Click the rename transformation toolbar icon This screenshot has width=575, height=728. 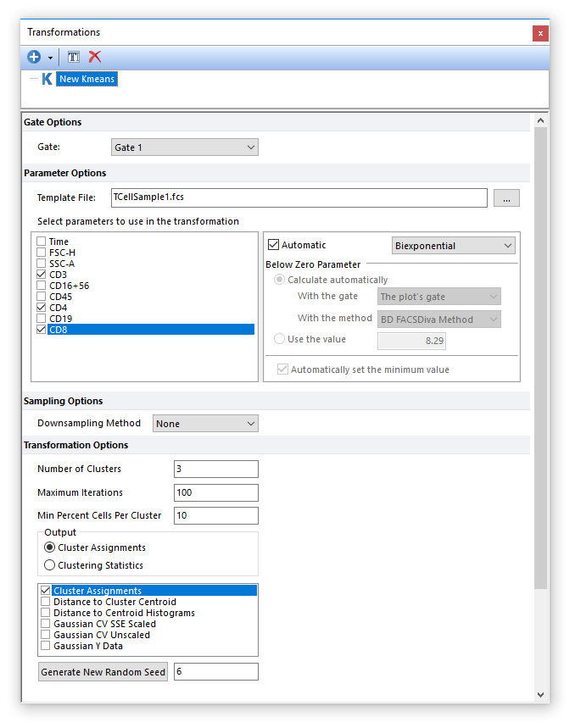tap(74, 57)
